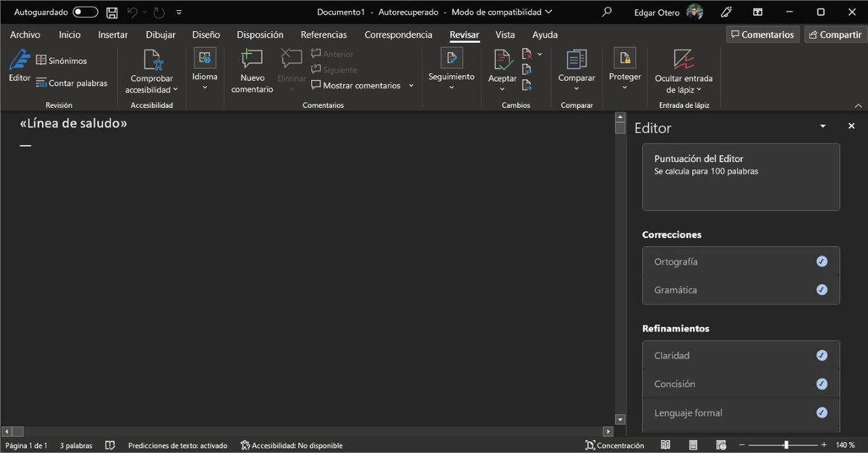
Task: Switch to the Correspondencia ribbon tab
Action: click(x=398, y=34)
